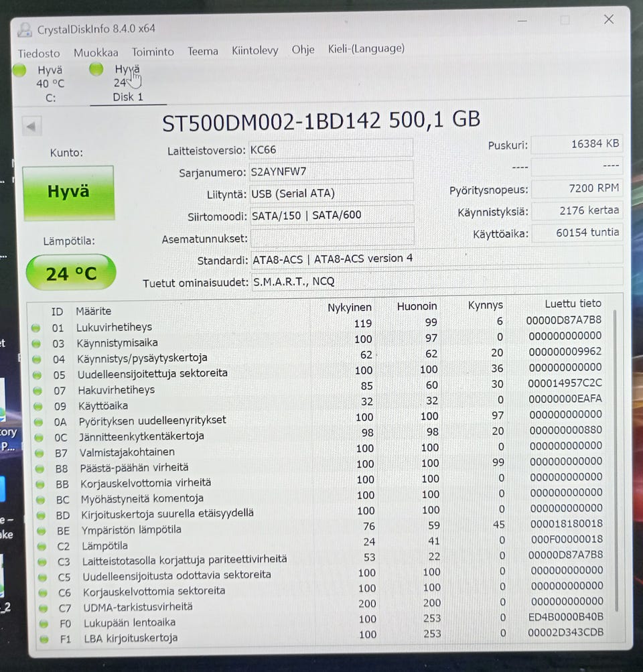Click the status dot for row BD Kirjoituskertoja
Screen dimensions: 643x672
(x=41, y=515)
